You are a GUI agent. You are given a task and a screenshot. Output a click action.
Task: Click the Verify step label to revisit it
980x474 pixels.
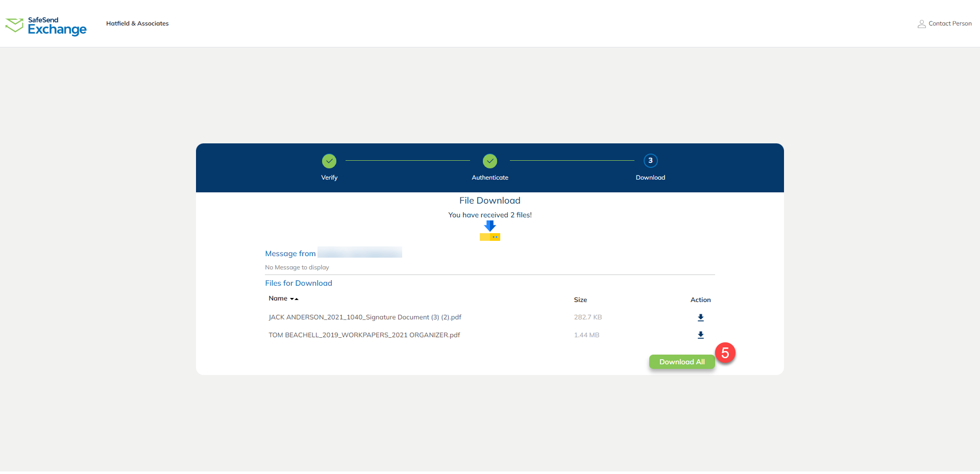[x=329, y=178]
